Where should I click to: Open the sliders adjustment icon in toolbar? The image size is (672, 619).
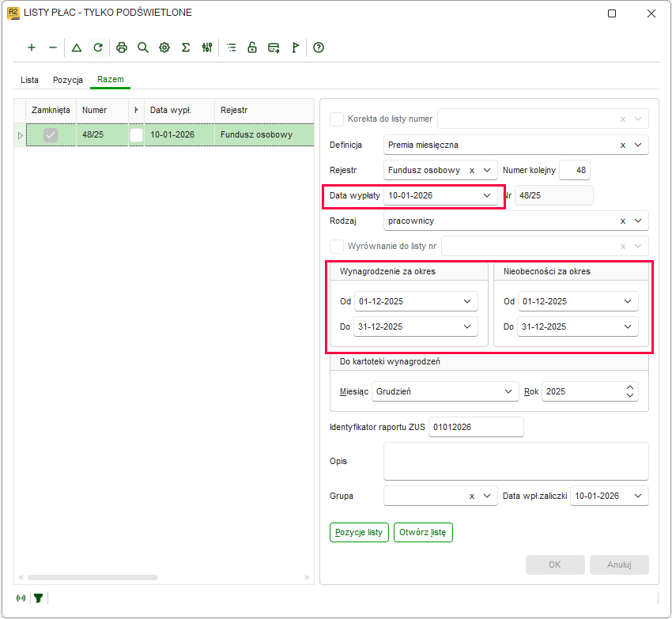coord(207,47)
